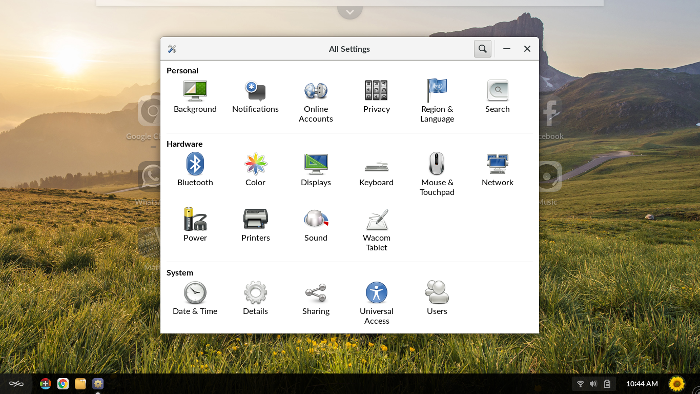Screen dimensions: 700x394
Task: Open the Sound settings
Action: pyautogui.click(x=316, y=225)
